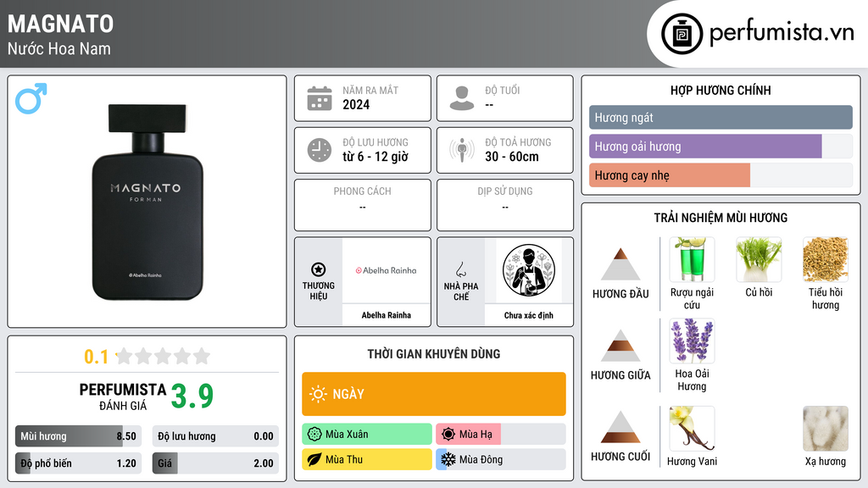Click the Mùa Đông season bar
The width and height of the screenshot is (868, 488).
click(x=501, y=459)
